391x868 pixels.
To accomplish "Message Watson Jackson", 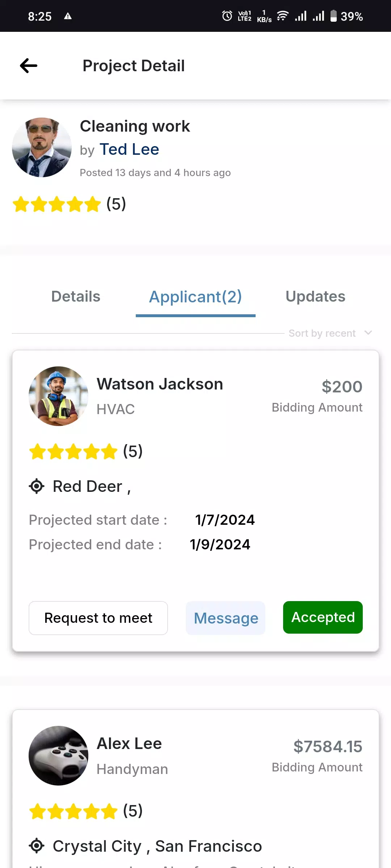I will (x=226, y=618).
